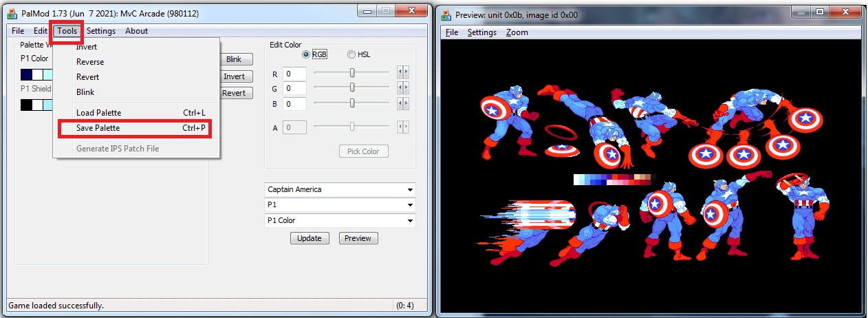Click the status text 'Game loaded successfully.'
Screen dimensions: 868x318
click(56, 305)
